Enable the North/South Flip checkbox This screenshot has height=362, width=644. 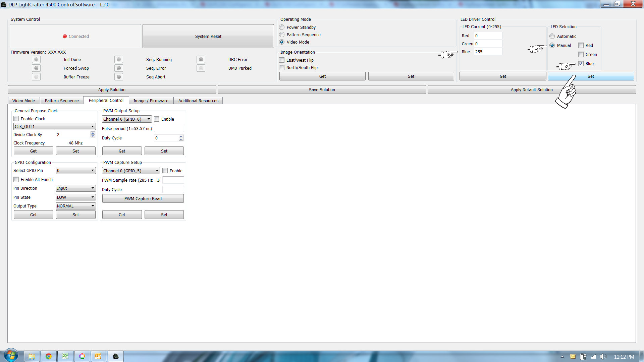[282, 67]
